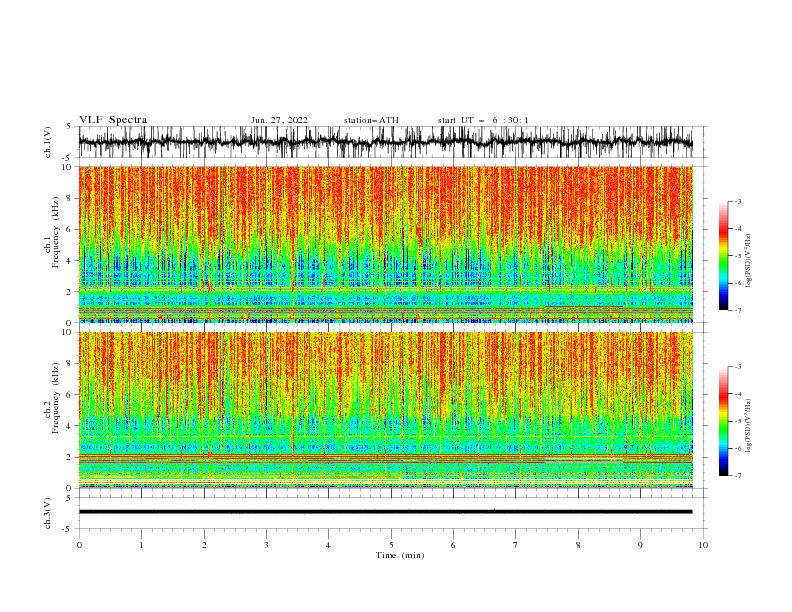Click the "-7" tick on lower color bar
This screenshot has width=792, height=612.
[737, 476]
